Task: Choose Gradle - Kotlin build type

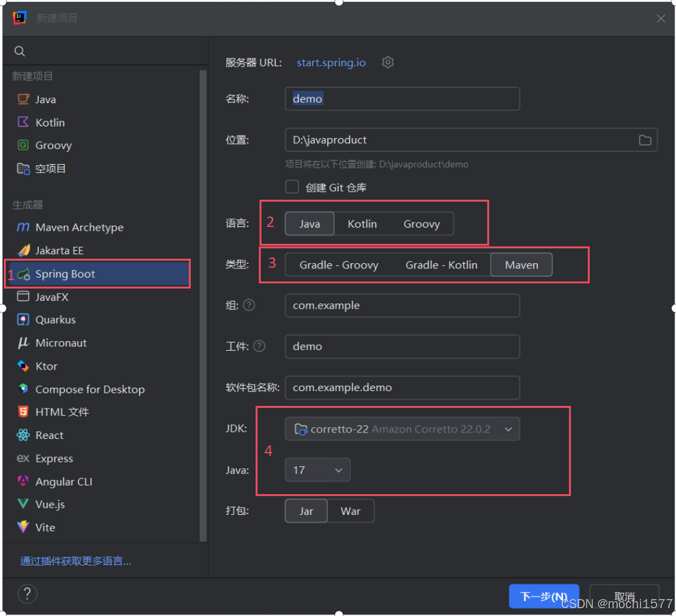Action: pyautogui.click(x=441, y=265)
